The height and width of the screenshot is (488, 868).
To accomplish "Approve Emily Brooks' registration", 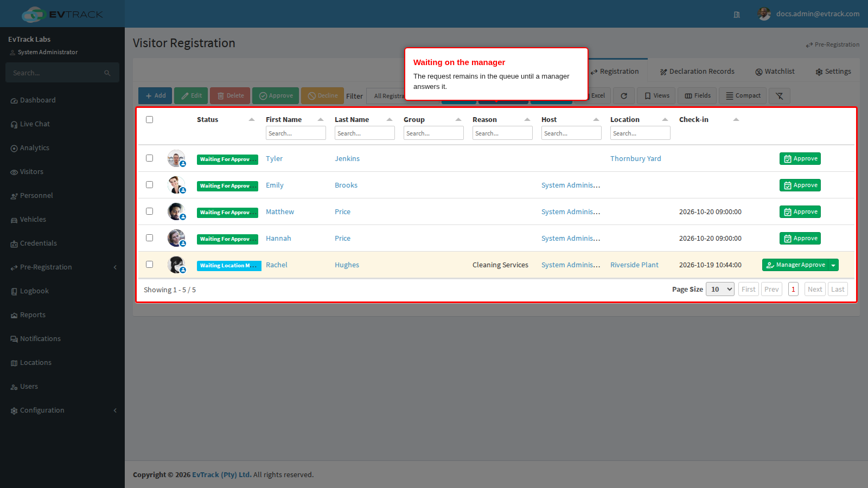I will [x=800, y=185].
